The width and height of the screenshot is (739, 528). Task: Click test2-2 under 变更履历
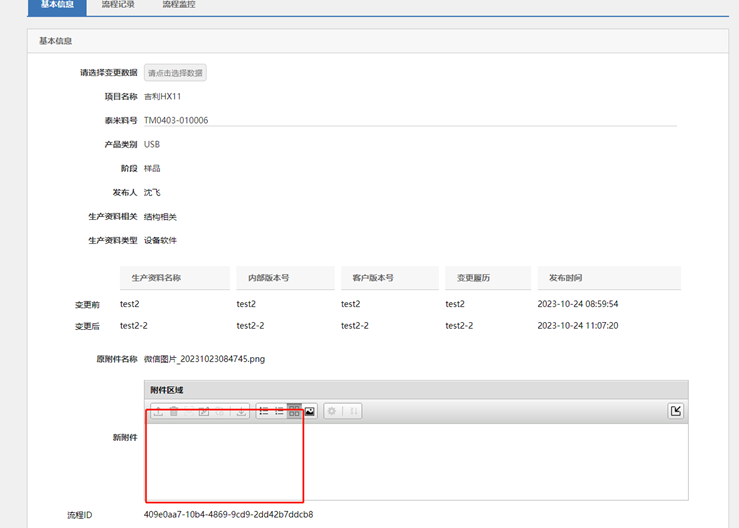tap(459, 326)
